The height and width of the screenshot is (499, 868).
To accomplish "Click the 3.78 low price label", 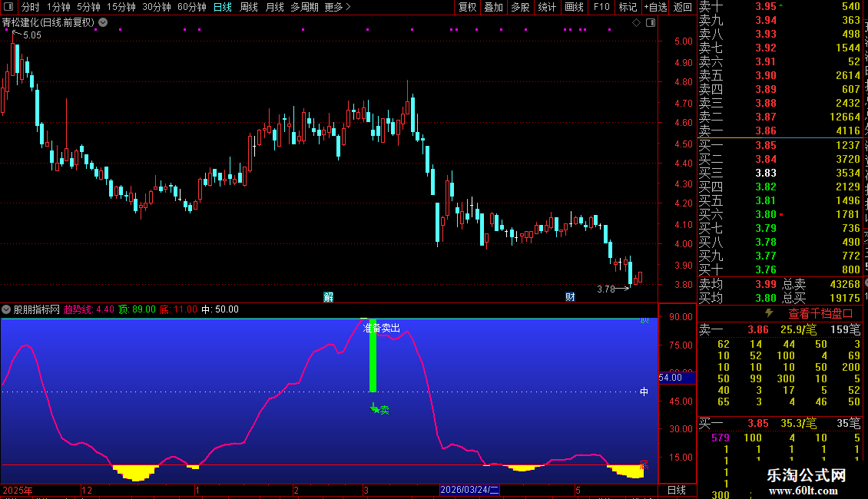I will tap(606, 289).
